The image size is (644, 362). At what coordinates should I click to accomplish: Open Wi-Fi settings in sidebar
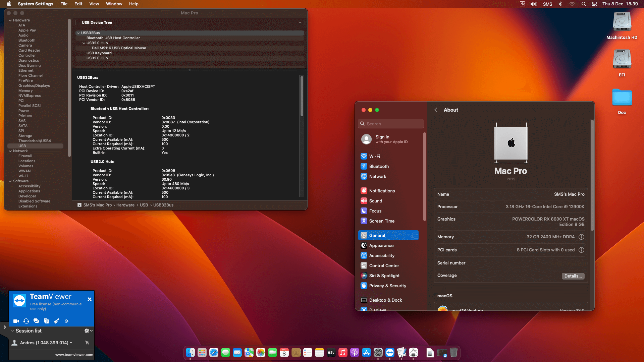point(388,157)
